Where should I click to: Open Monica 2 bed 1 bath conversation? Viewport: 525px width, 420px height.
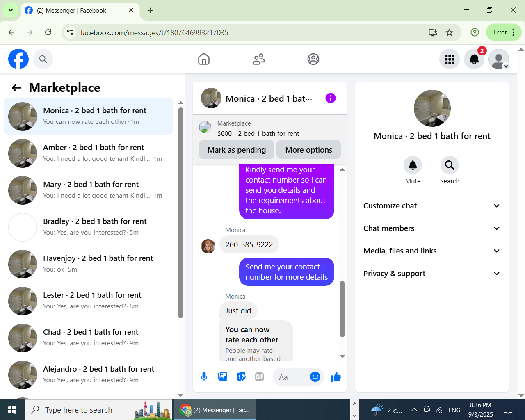coord(88,116)
